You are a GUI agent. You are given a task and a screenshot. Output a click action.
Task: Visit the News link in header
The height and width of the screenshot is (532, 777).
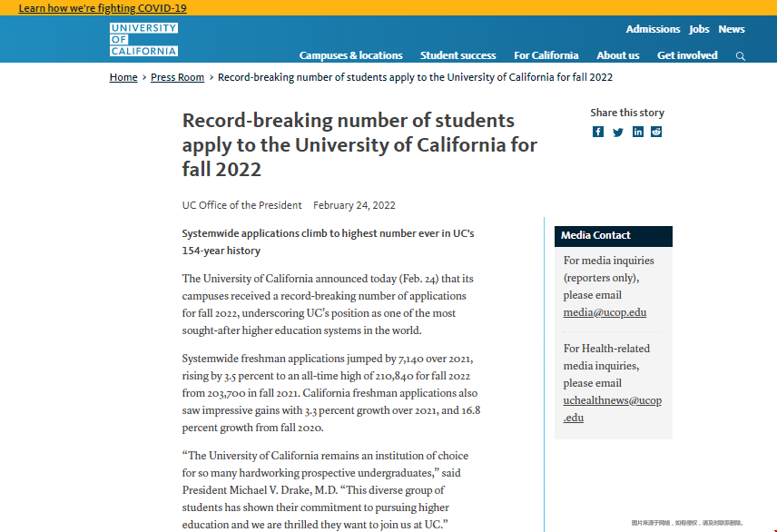[x=732, y=29]
